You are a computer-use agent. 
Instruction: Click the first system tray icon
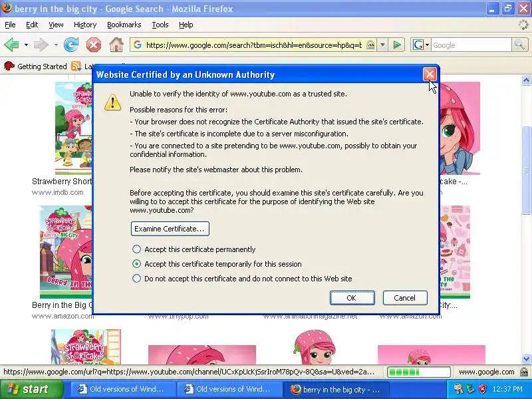tap(459, 389)
